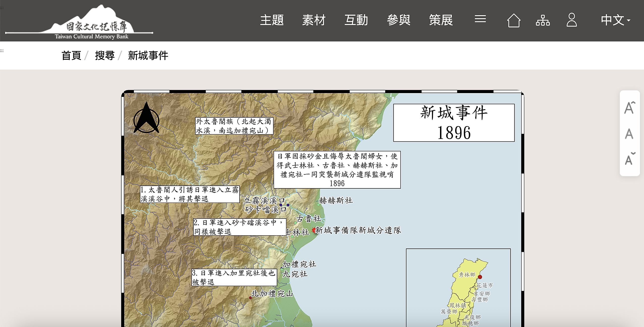Viewport: 644px width, 327px height.
Task: Open the sitemap icon
Action: click(x=543, y=20)
